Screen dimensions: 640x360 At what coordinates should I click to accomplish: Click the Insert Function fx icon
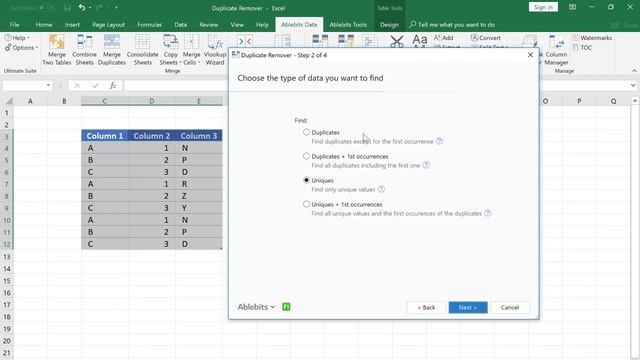pyautogui.click(x=113, y=85)
